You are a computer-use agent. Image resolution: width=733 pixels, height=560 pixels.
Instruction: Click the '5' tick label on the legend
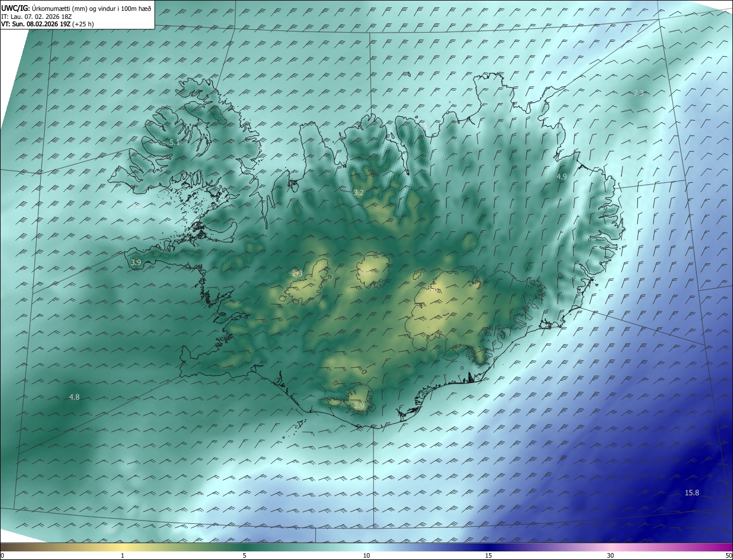click(245, 556)
